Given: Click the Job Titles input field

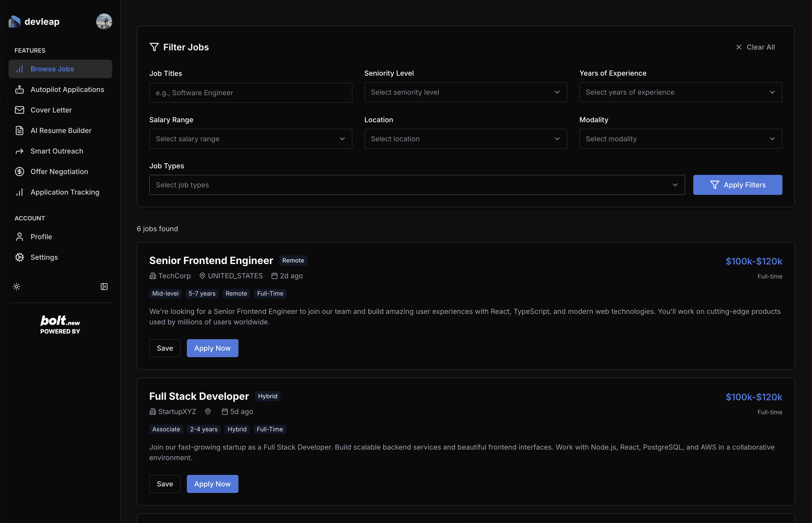Looking at the screenshot, I should point(251,93).
